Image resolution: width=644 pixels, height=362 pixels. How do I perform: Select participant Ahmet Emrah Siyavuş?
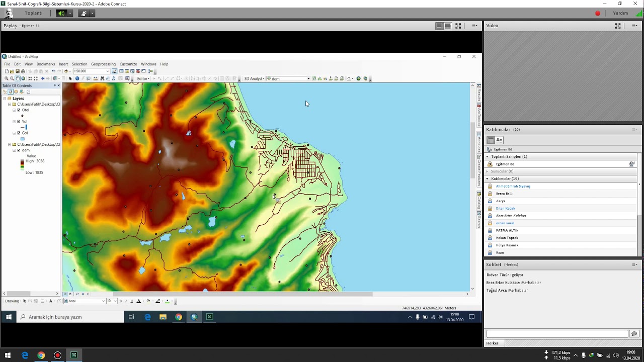click(513, 186)
